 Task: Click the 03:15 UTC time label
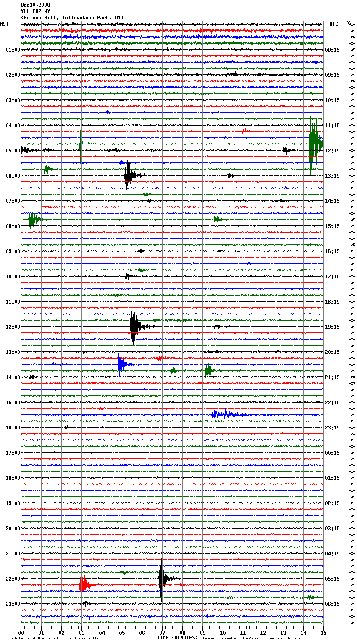[x=332, y=529]
